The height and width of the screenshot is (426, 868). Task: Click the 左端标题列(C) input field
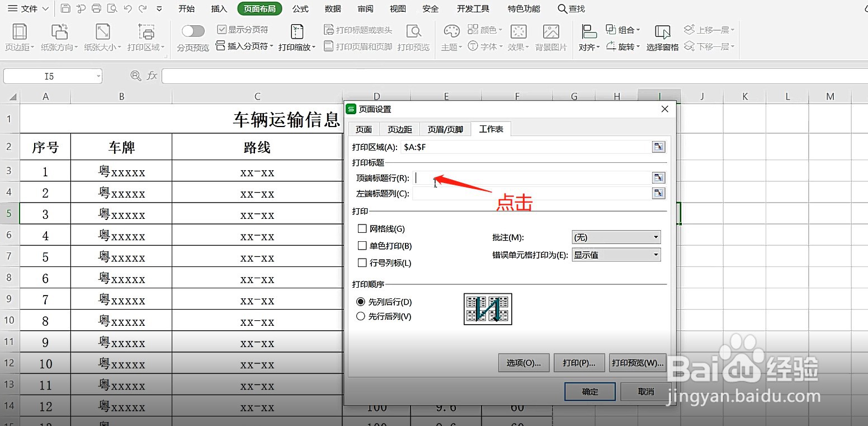coord(531,194)
